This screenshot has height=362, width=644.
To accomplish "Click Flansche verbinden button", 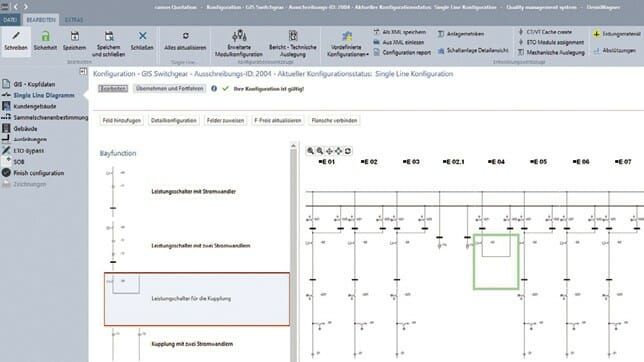I will [334, 120].
